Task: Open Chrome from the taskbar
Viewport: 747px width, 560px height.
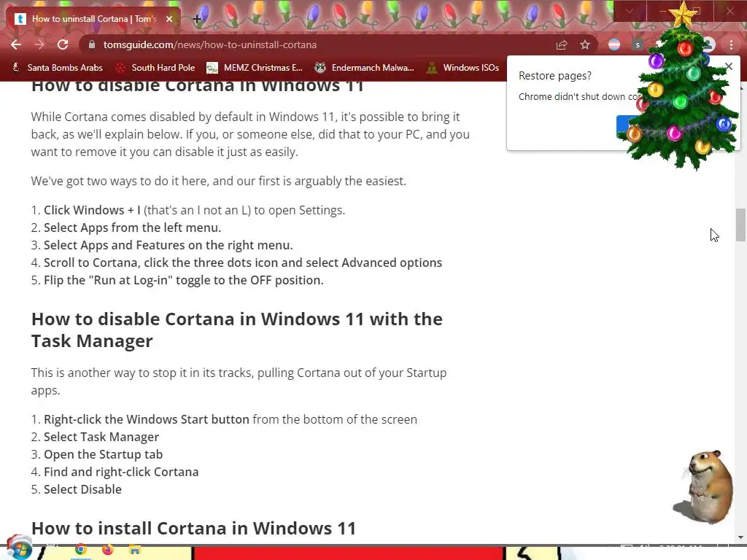Action: coord(80,550)
